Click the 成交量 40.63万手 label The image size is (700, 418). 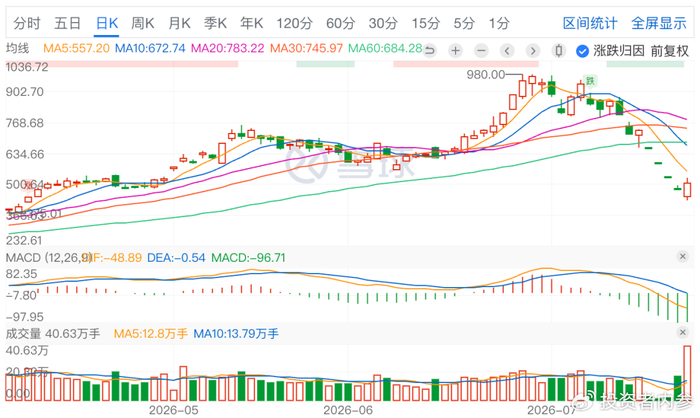click(x=53, y=334)
